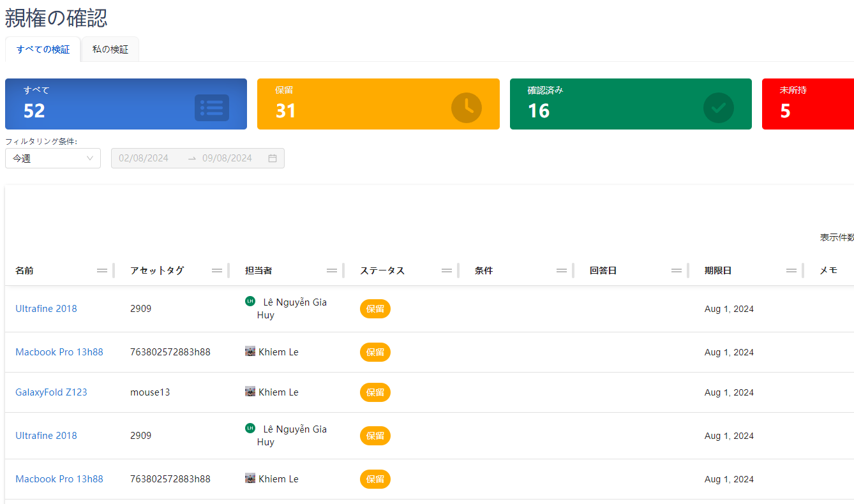Image resolution: width=854 pixels, height=504 pixels.
Task: Open column menu icon for 期限日 header
Action: [x=791, y=271]
